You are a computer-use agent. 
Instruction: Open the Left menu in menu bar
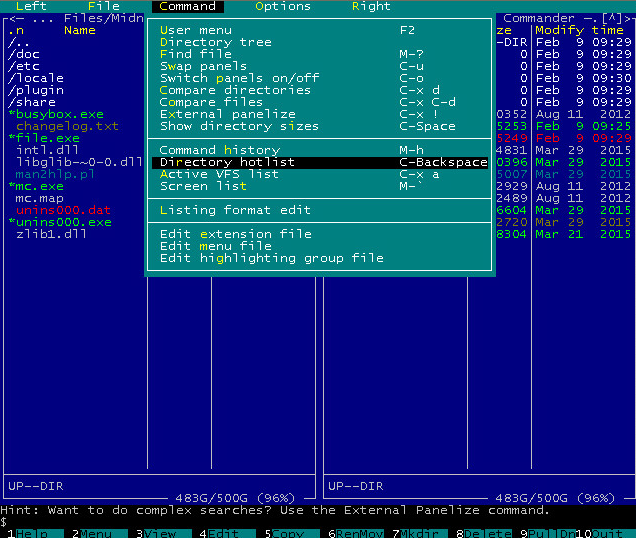(31, 6)
